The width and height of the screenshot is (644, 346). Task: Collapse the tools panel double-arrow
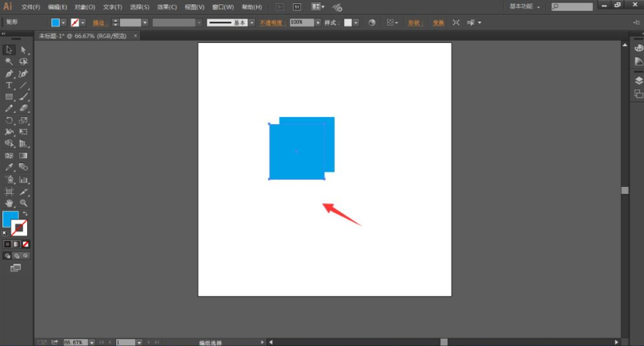pyautogui.click(x=3, y=34)
